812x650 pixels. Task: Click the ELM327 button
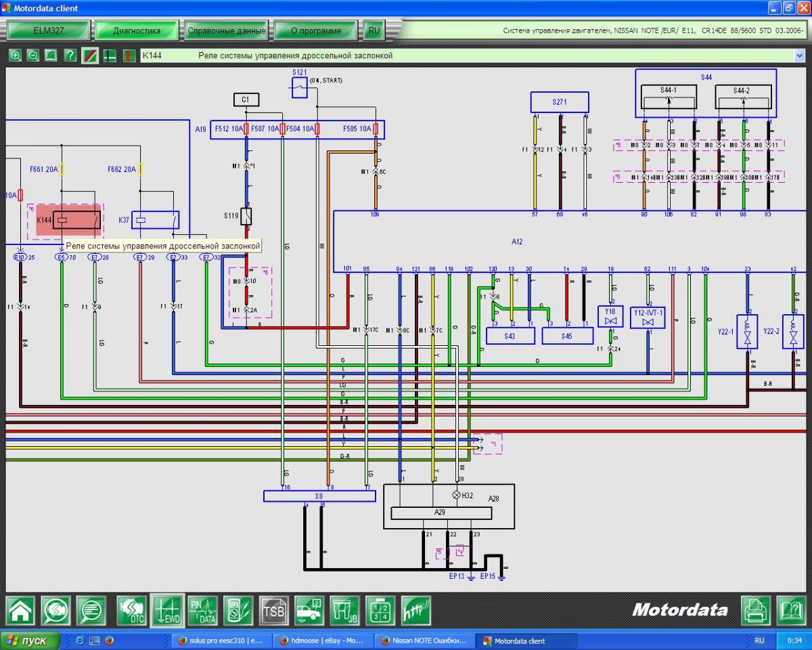tap(48, 30)
